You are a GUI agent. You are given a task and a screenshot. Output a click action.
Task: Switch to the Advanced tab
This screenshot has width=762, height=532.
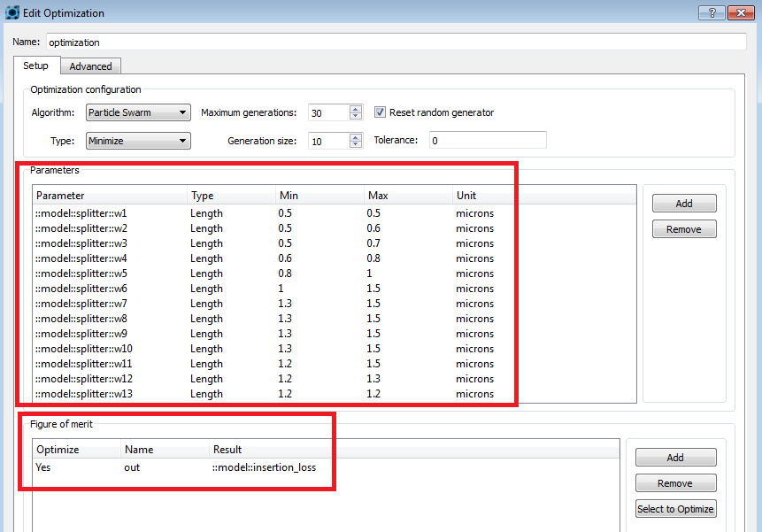point(90,66)
